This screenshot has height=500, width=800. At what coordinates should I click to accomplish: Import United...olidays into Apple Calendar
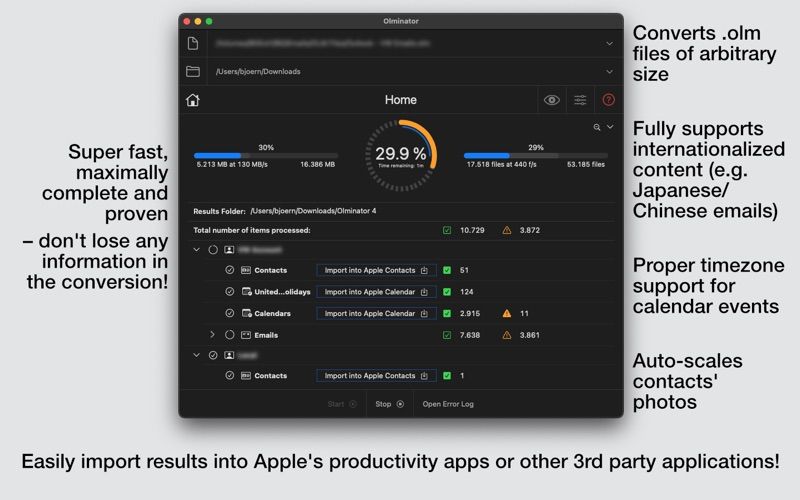377,292
